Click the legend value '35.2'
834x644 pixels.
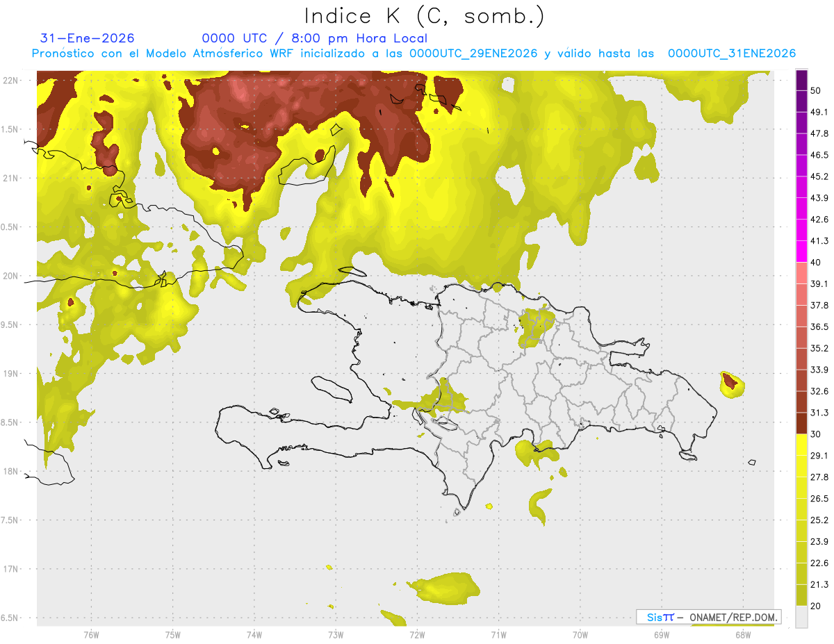[819, 348]
